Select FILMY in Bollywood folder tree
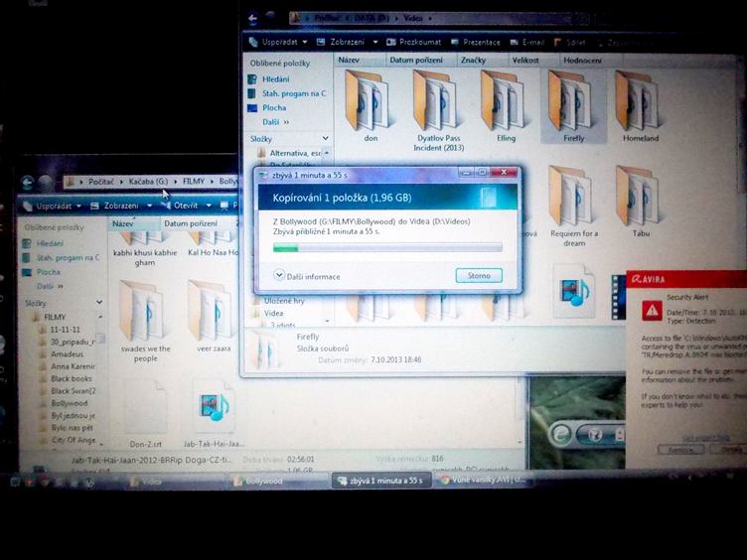The image size is (747, 560). point(55,317)
